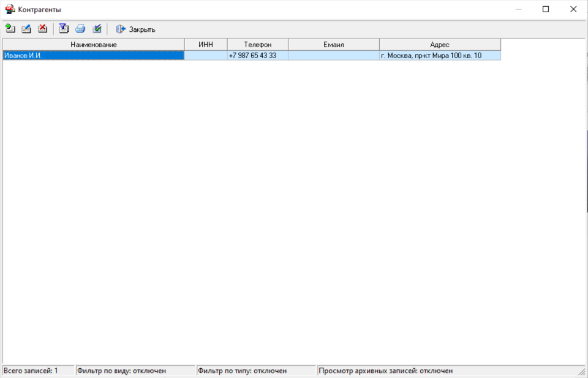Maximize the Контрагенты window
Viewport: 588px width, 378px height.
point(546,9)
